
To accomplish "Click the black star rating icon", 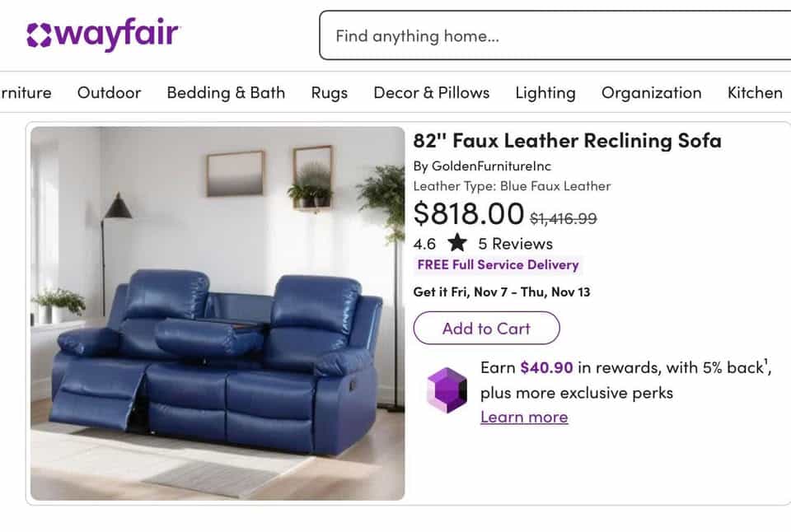I will [x=457, y=243].
